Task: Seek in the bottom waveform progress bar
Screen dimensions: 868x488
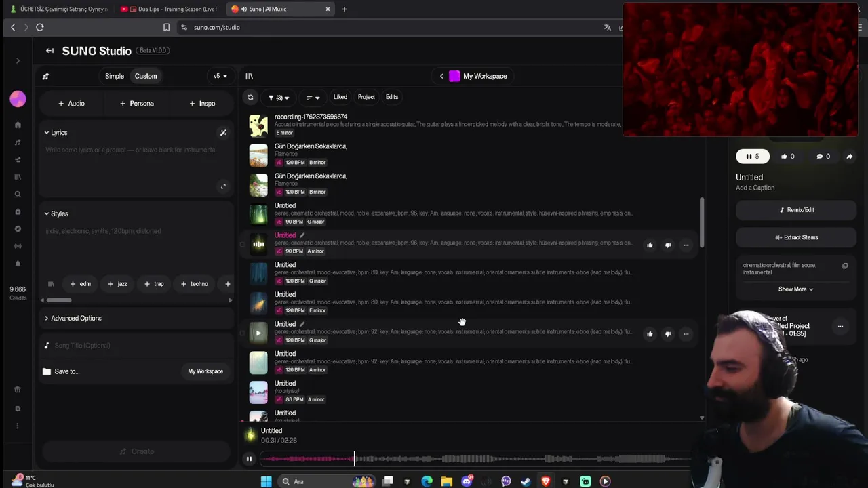Action: (x=475, y=459)
